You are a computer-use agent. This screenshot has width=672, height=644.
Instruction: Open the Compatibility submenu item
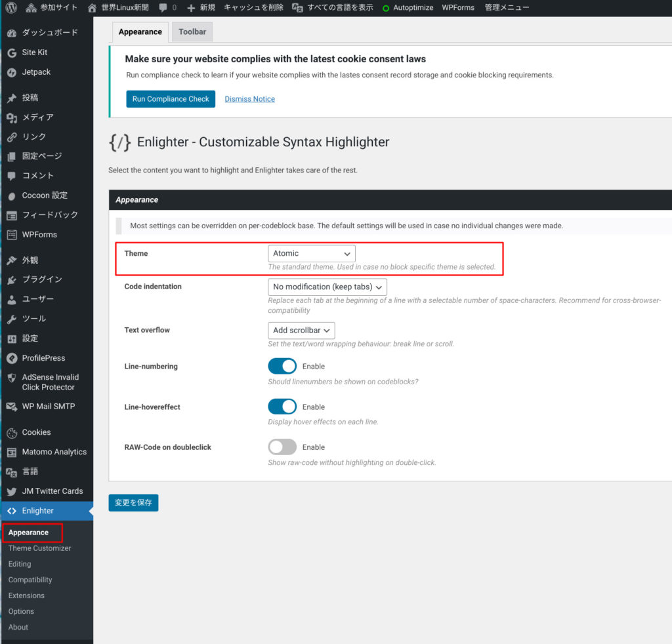click(30, 580)
